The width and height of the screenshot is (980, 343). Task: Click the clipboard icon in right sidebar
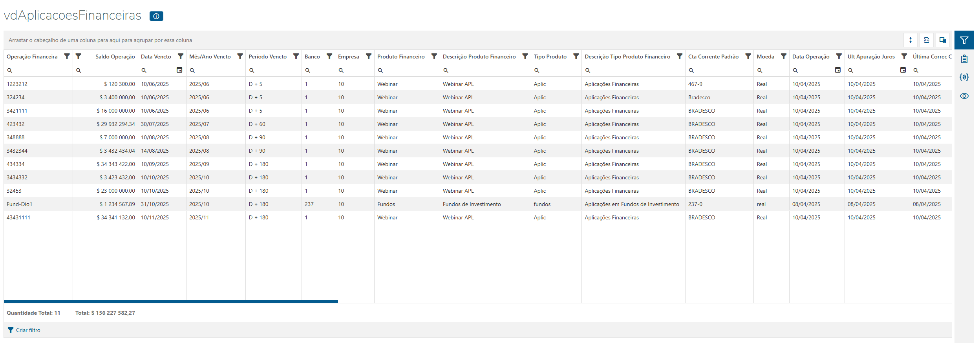point(964,59)
